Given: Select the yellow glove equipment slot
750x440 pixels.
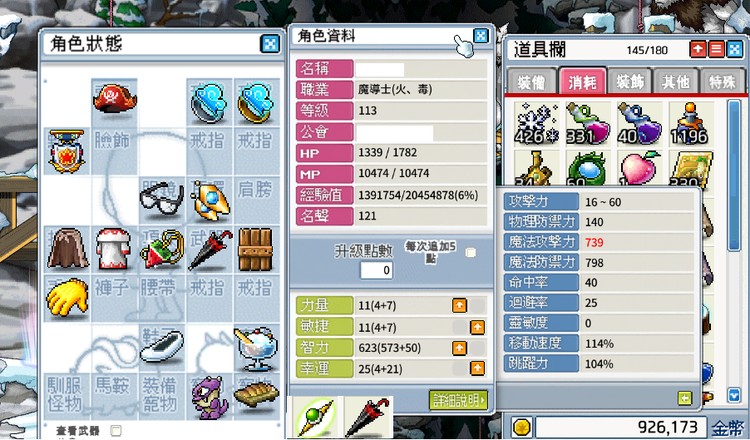Looking at the screenshot, I should point(67,299).
